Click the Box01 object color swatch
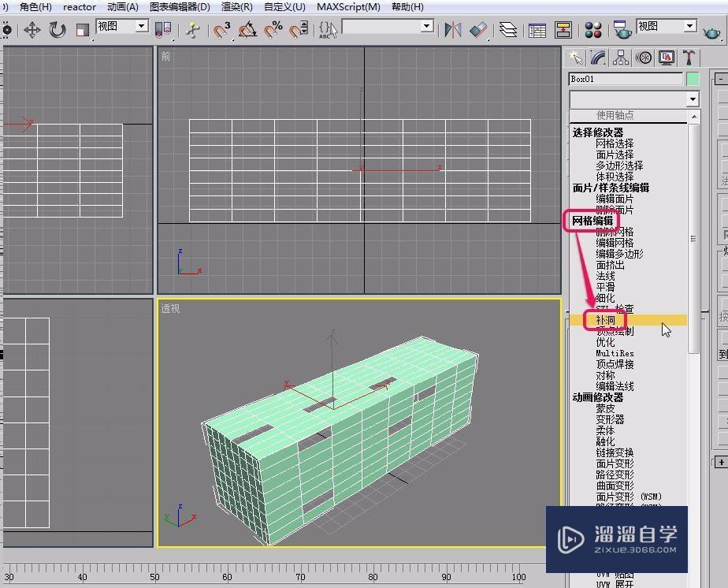 click(x=693, y=79)
